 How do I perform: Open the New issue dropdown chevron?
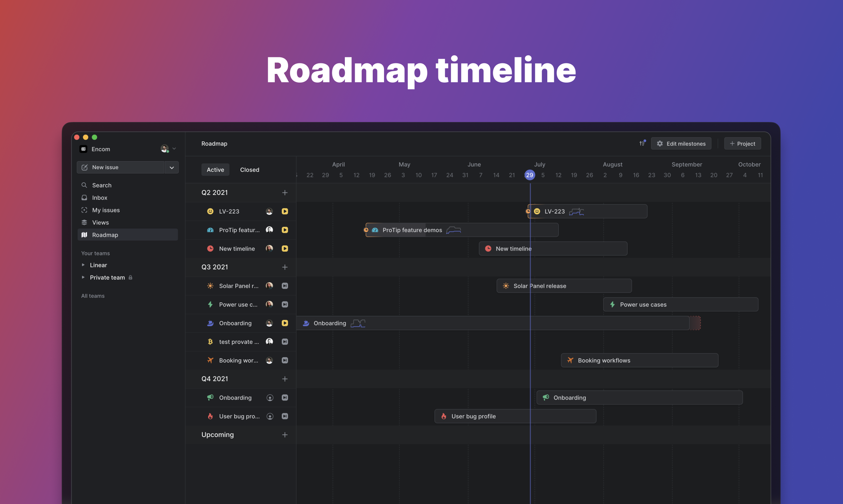click(172, 167)
